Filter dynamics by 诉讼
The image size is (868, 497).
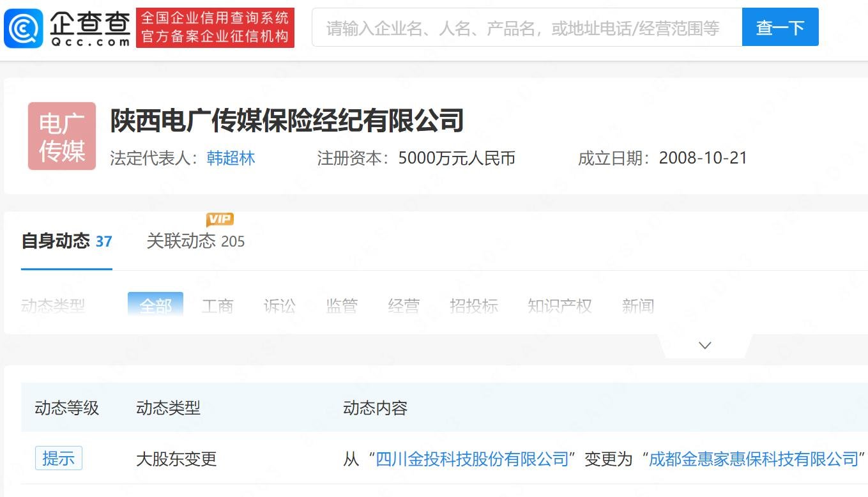[x=279, y=306]
